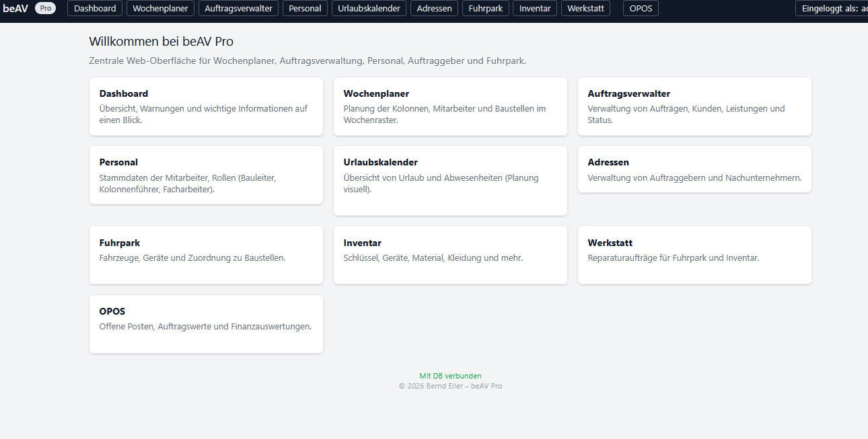This screenshot has height=439, width=868.
Task: Click the Mit DB verbunden status link
Action: pyautogui.click(x=450, y=376)
